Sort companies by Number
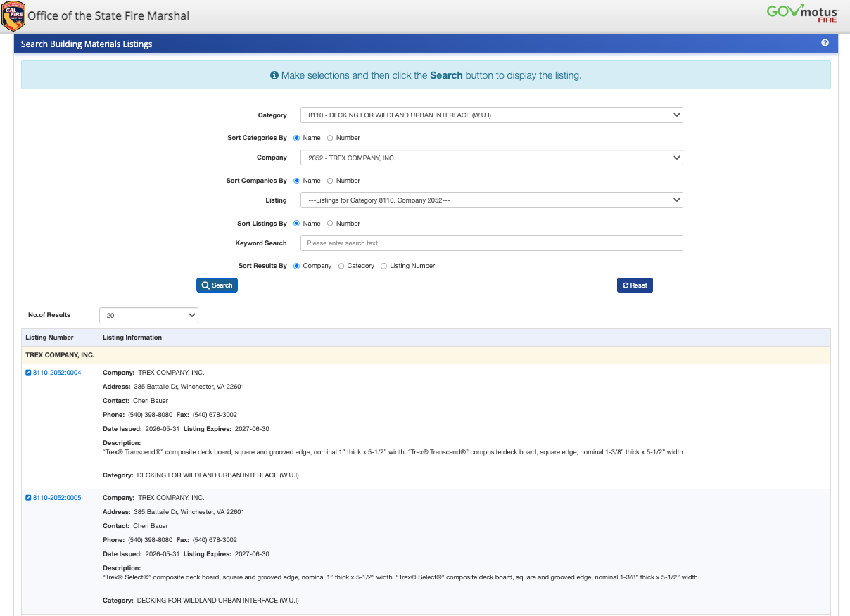Screen dimensions: 850x616 (x=330, y=181)
